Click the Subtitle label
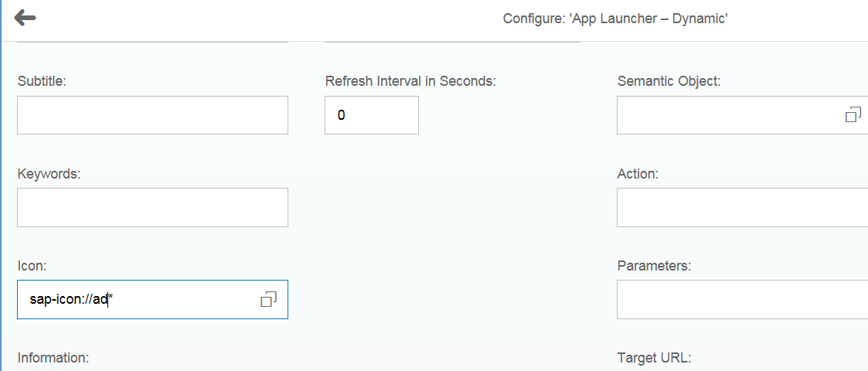The image size is (868, 371). click(x=42, y=81)
